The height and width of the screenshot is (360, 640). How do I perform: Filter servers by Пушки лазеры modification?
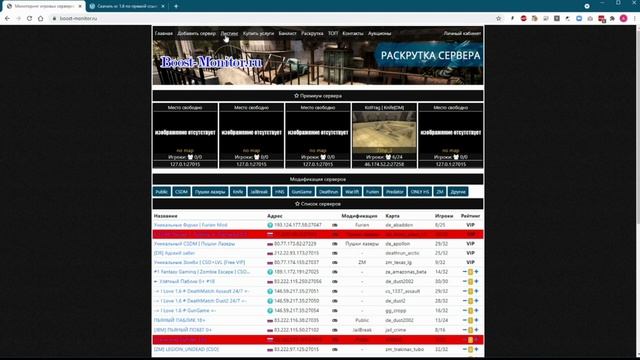210,192
